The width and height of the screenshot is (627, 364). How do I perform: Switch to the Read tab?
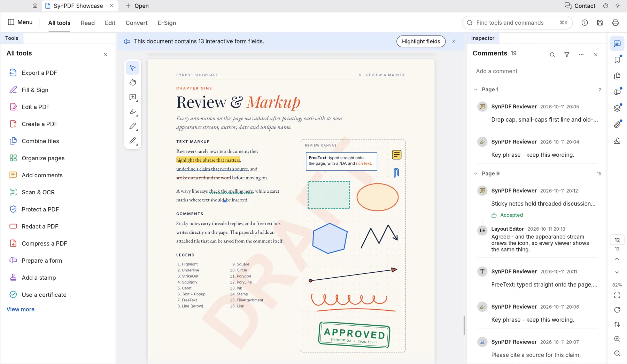[88, 23]
